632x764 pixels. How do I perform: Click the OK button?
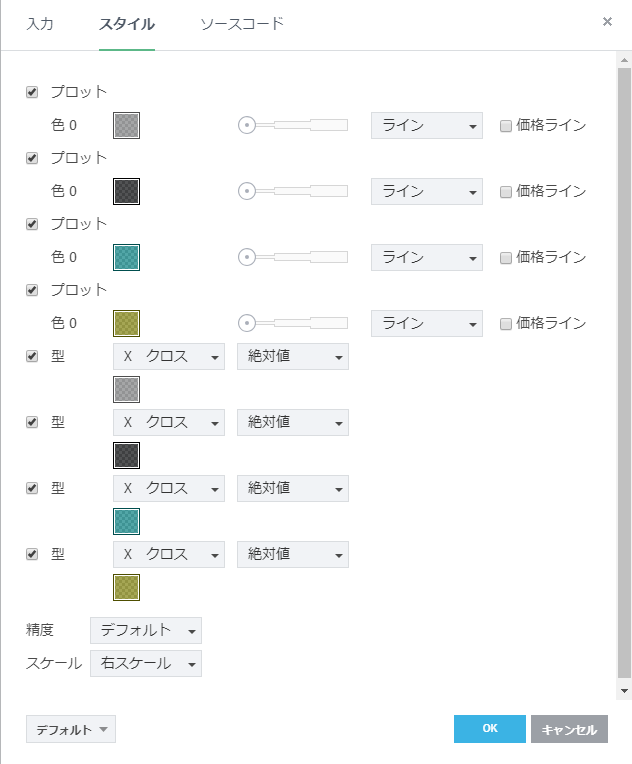489,729
